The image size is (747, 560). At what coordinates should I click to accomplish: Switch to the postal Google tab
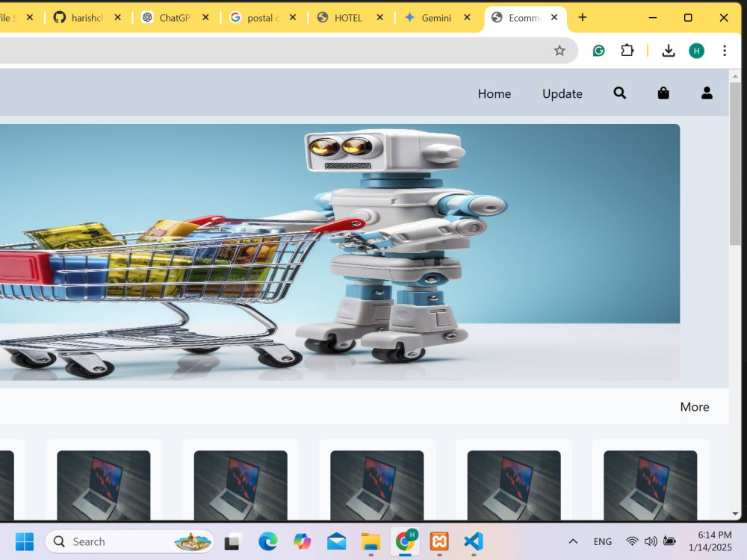(x=255, y=18)
